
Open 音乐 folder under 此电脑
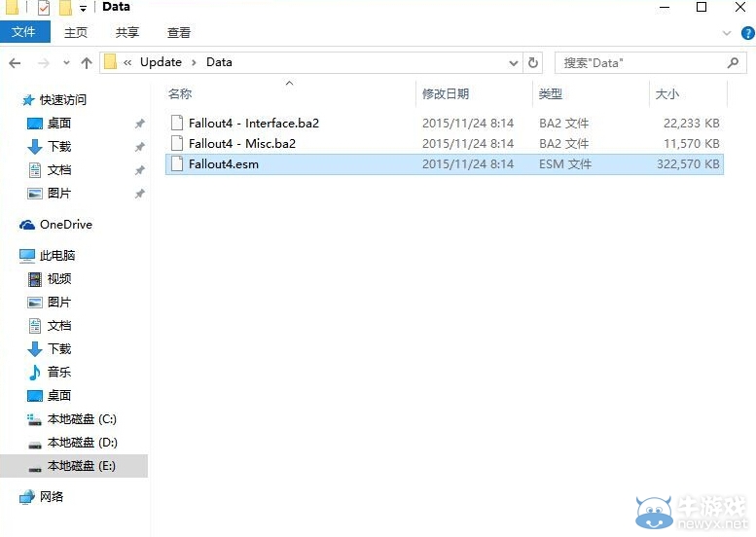pyautogui.click(x=58, y=373)
